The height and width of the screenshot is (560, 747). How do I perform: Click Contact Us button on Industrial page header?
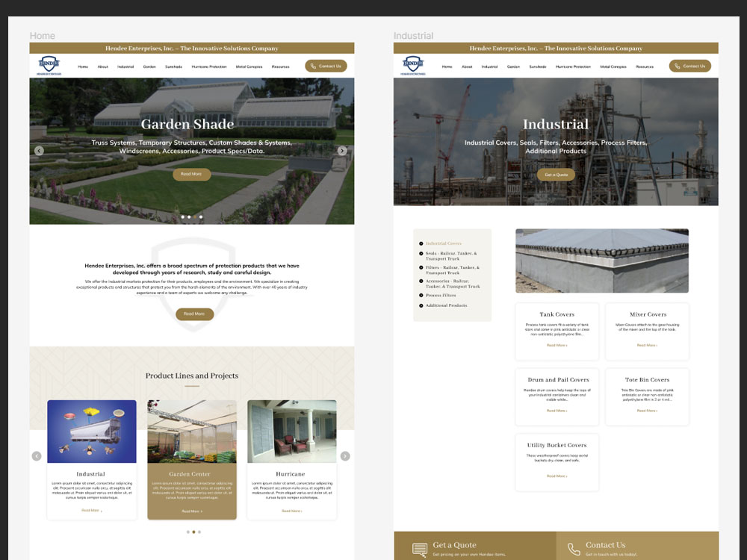click(689, 66)
